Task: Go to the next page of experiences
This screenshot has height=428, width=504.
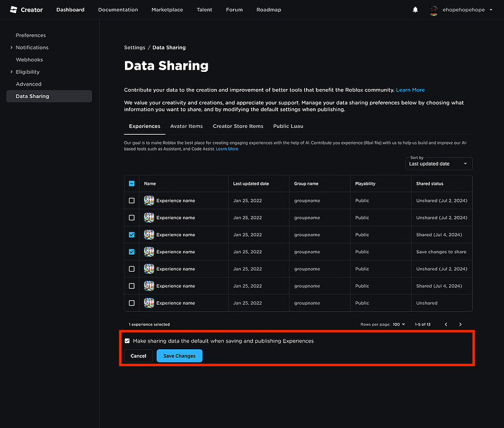Action: (x=460, y=324)
